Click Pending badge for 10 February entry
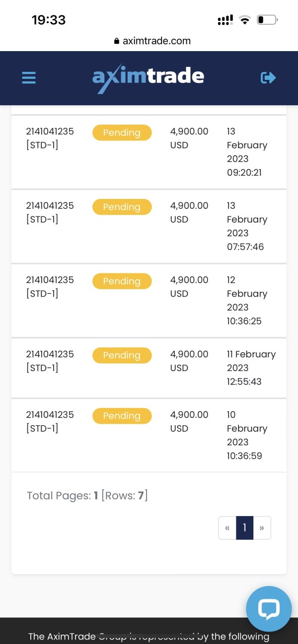 click(x=122, y=416)
